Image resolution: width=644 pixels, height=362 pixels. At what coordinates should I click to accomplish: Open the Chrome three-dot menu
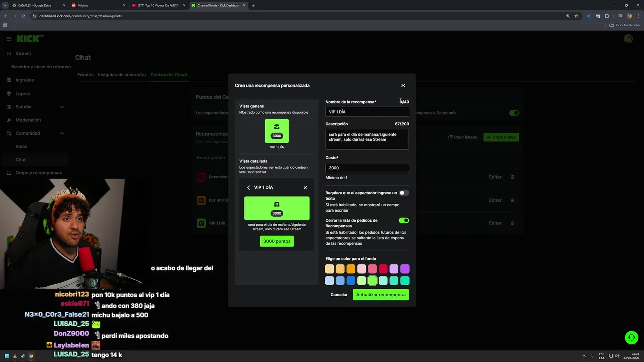click(638, 16)
